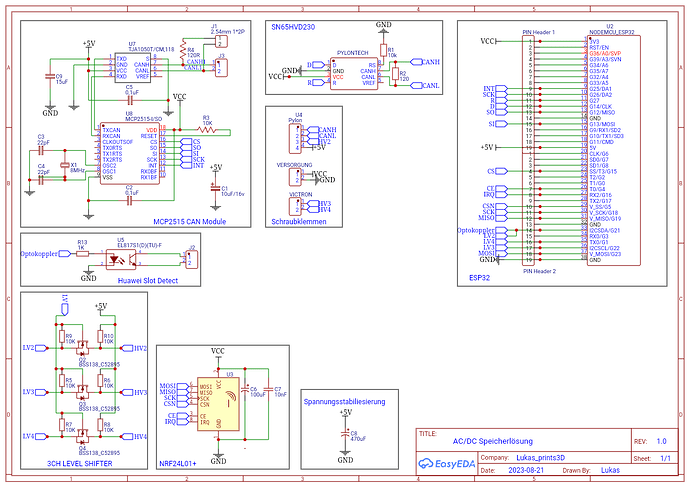Click the J2 connector in Huawei Slot Detect
The height and width of the screenshot is (488, 690).
point(192,260)
